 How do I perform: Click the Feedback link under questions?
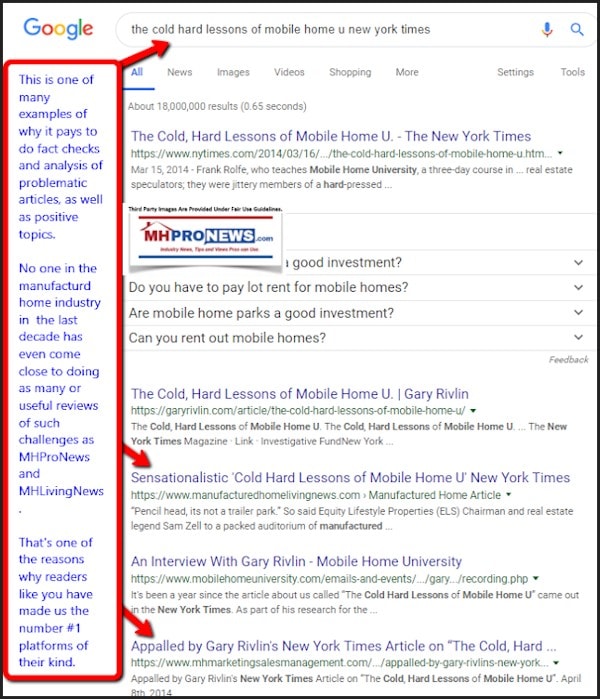point(568,359)
